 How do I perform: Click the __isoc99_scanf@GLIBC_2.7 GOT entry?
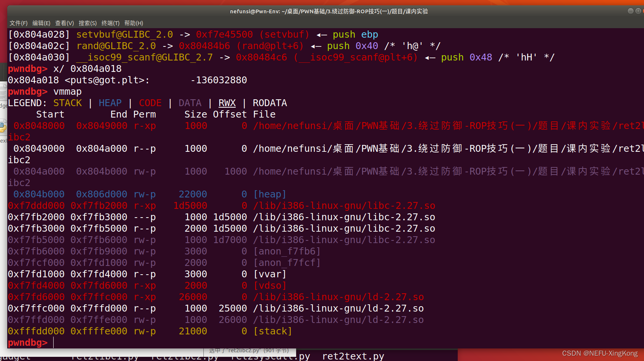(x=144, y=57)
